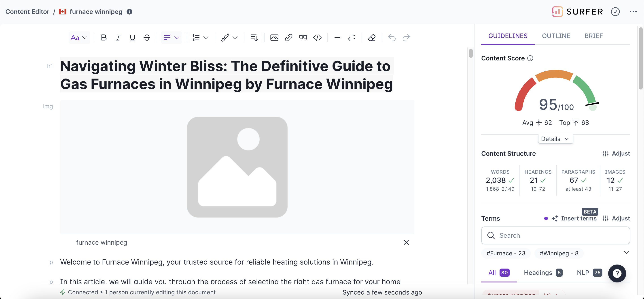The image size is (644, 299).
Task: Toggle italic formatting
Action: click(118, 38)
